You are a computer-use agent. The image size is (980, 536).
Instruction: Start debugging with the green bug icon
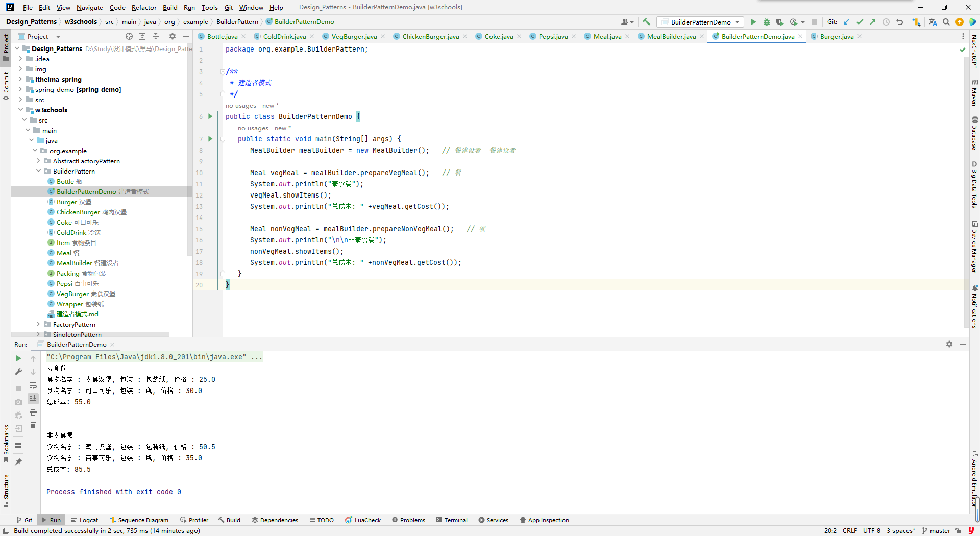click(x=766, y=22)
